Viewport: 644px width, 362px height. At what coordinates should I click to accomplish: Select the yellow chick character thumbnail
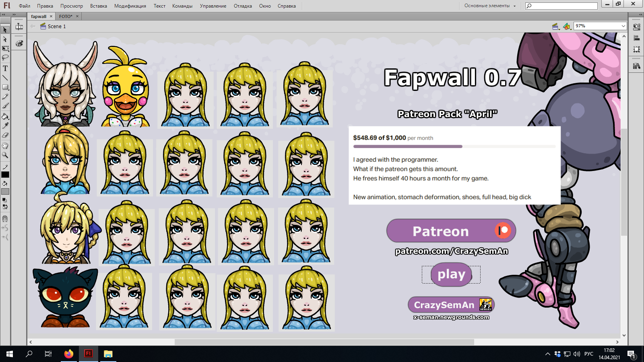click(x=126, y=87)
